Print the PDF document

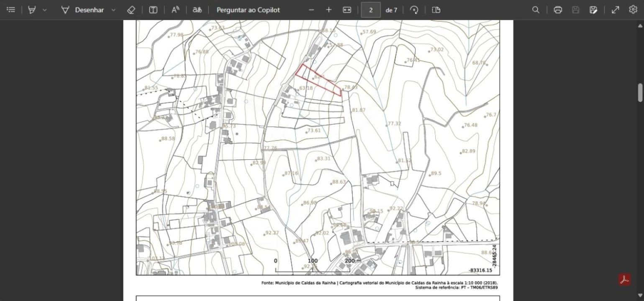(x=558, y=10)
